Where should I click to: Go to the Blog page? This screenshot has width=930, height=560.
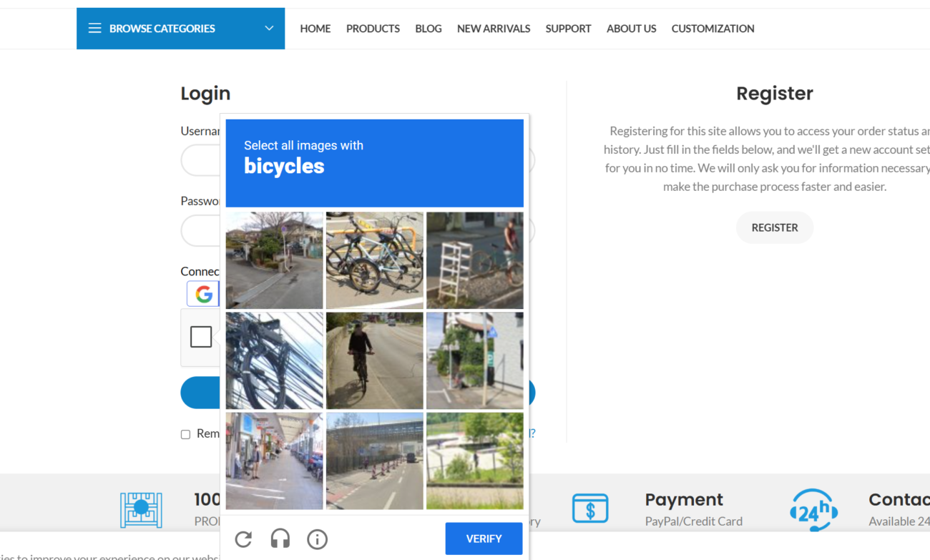coord(429,29)
